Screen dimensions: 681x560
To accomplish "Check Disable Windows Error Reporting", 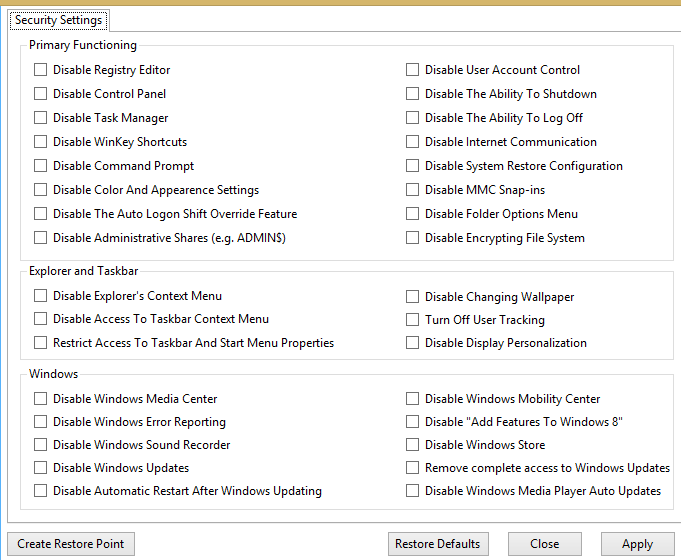I will (41, 422).
